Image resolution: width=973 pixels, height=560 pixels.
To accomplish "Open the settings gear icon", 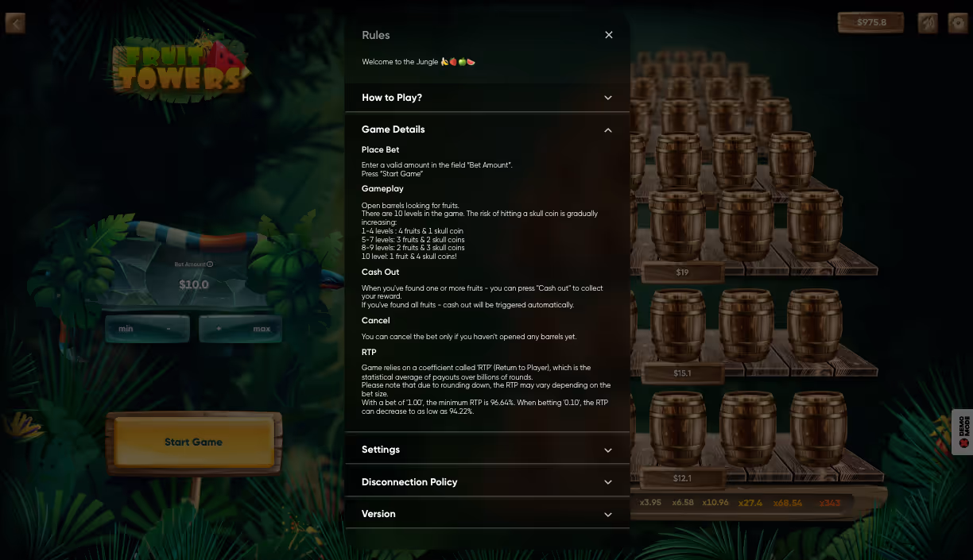I will click(957, 23).
